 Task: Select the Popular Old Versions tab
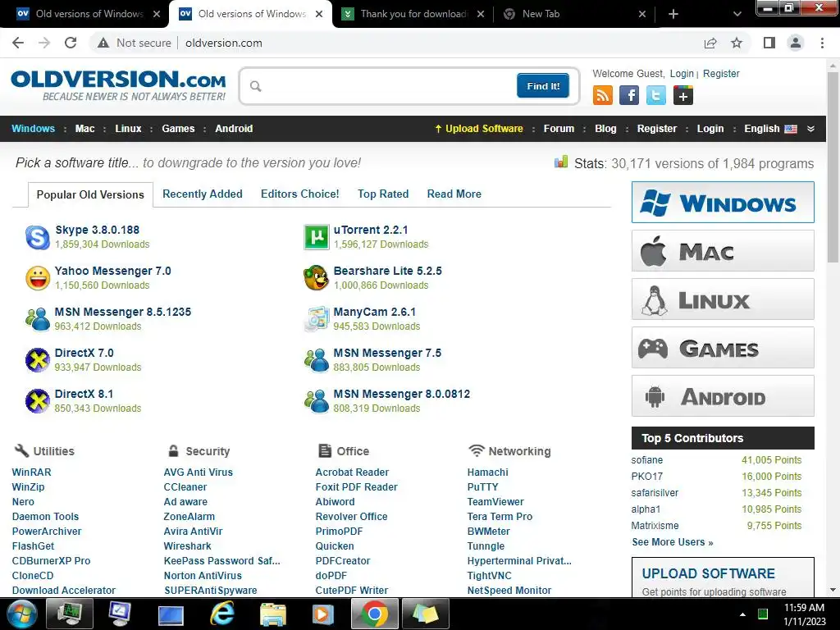point(90,194)
